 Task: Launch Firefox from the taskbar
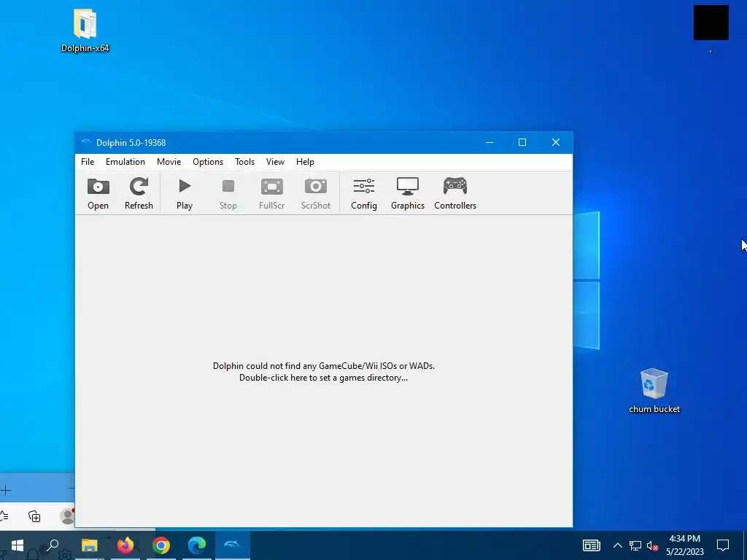click(x=125, y=545)
